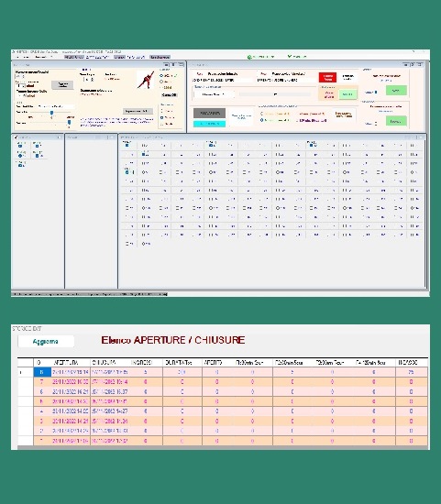Click the skater picture in the top-left panel

pos(146,80)
